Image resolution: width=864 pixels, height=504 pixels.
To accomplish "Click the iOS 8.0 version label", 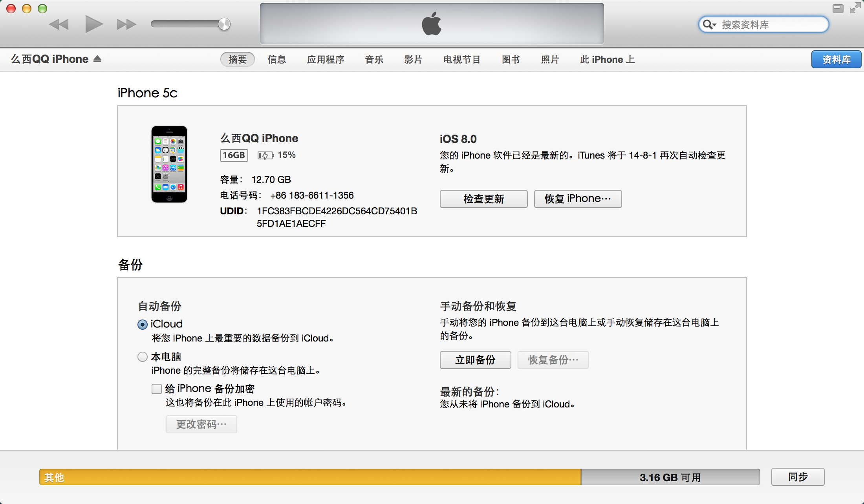I will (458, 139).
